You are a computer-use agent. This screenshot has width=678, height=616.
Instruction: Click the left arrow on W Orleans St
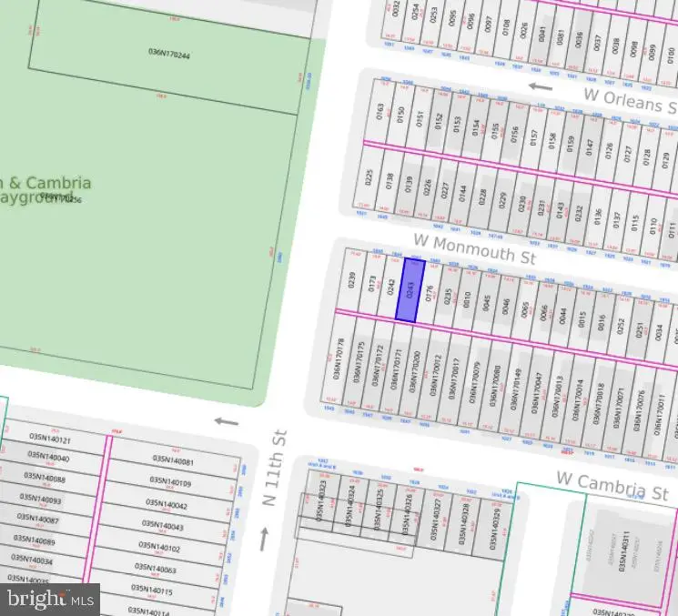click(541, 87)
